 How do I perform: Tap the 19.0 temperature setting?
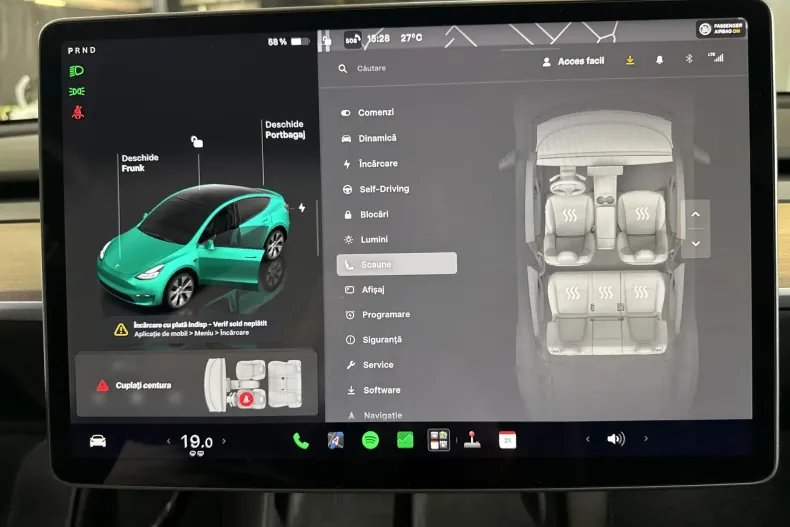(x=196, y=442)
